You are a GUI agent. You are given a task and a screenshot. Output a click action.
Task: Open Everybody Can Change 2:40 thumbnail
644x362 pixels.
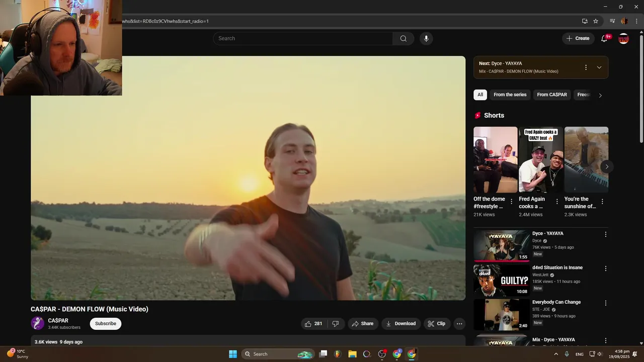[x=501, y=314]
